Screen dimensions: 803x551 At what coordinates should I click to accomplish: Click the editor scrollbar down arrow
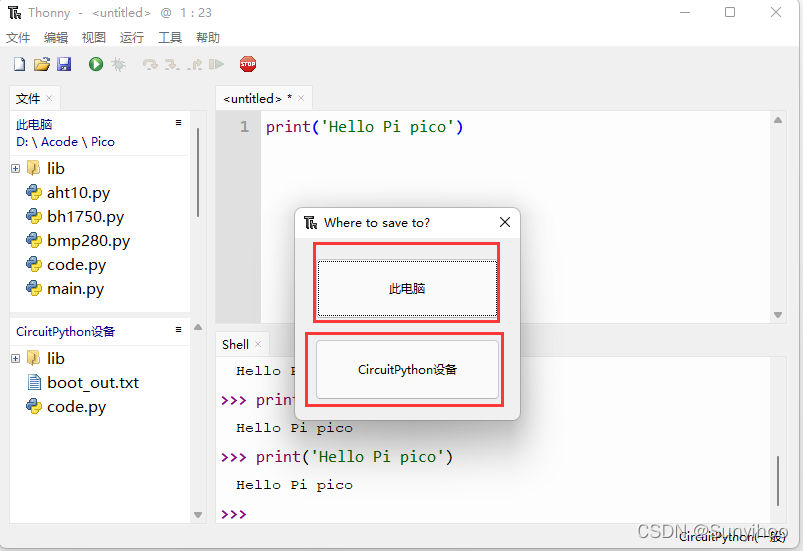tap(778, 315)
